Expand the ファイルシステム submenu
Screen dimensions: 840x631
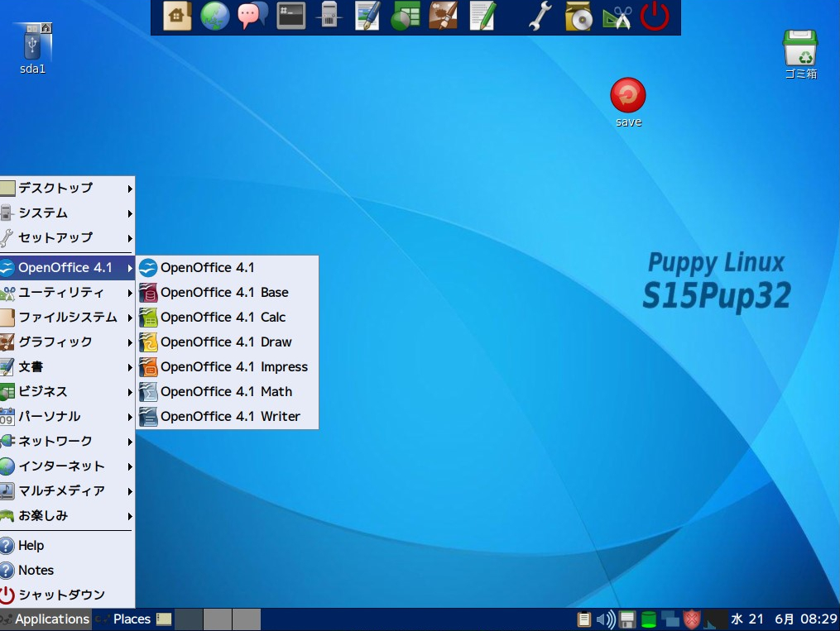click(67, 318)
